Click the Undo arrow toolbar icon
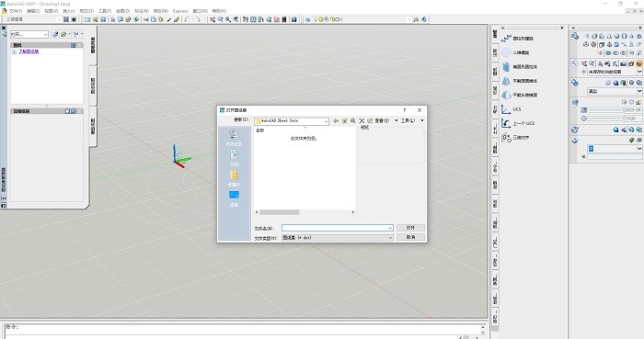The width and height of the screenshot is (644, 339). (186, 19)
